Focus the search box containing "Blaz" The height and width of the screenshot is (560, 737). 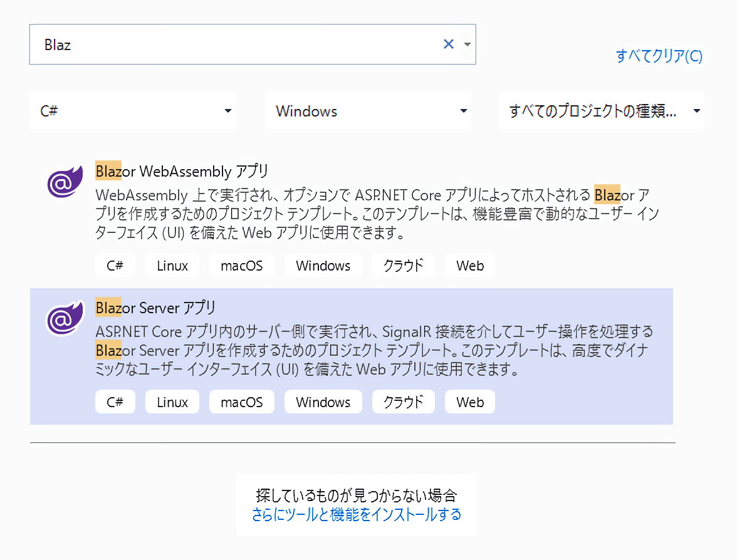click(238, 44)
